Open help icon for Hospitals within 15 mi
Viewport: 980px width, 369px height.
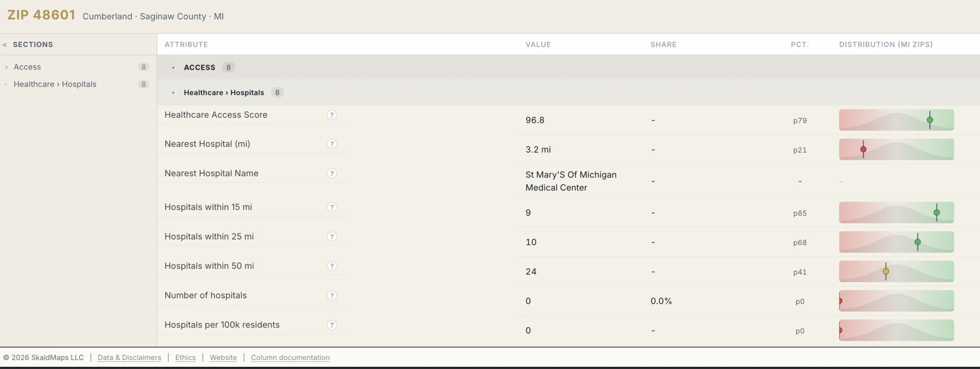pos(331,207)
